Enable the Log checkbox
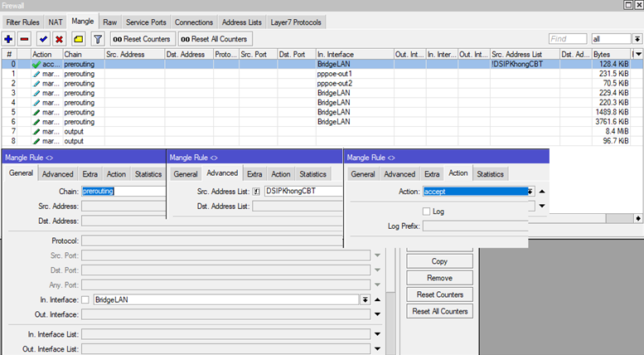The image size is (644, 355). coord(426,212)
